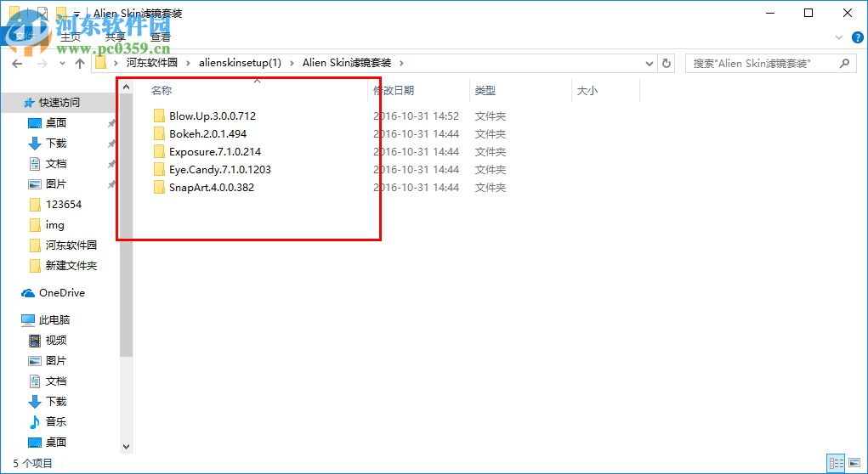Switch to details view layout icon
The height and width of the screenshot is (474, 868).
pos(836,462)
